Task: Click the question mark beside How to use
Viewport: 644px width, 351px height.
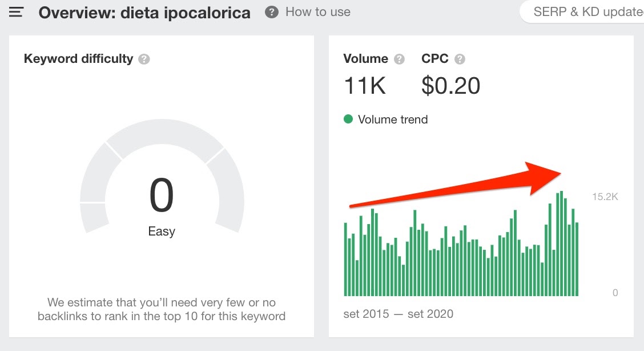Action: click(x=272, y=12)
